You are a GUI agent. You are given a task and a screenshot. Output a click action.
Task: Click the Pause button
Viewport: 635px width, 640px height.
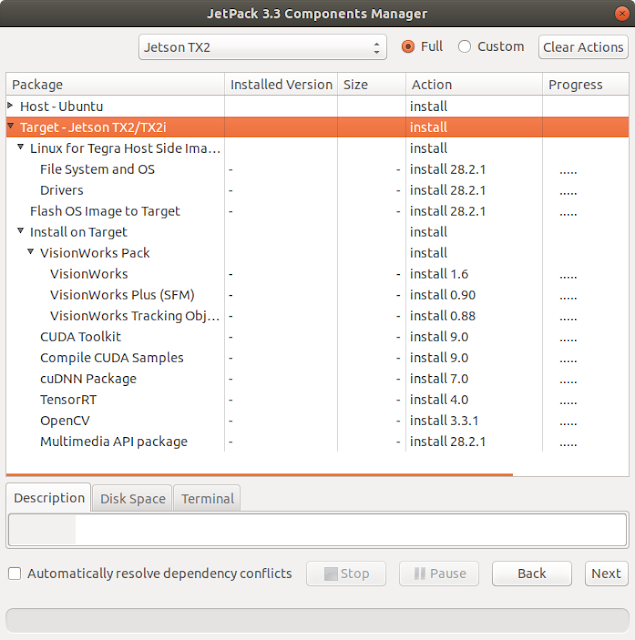pos(439,573)
